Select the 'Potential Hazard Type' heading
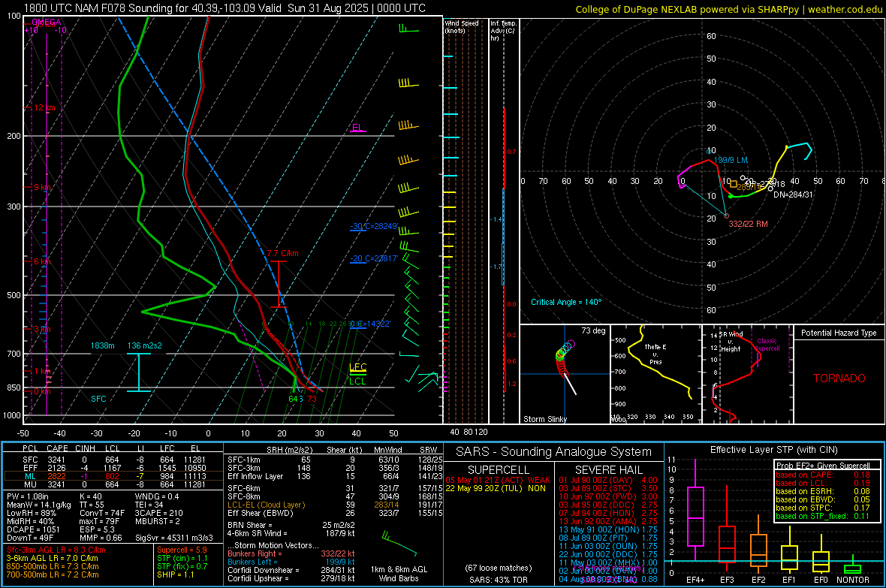Image resolution: width=886 pixels, height=588 pixels. [839, 333]
